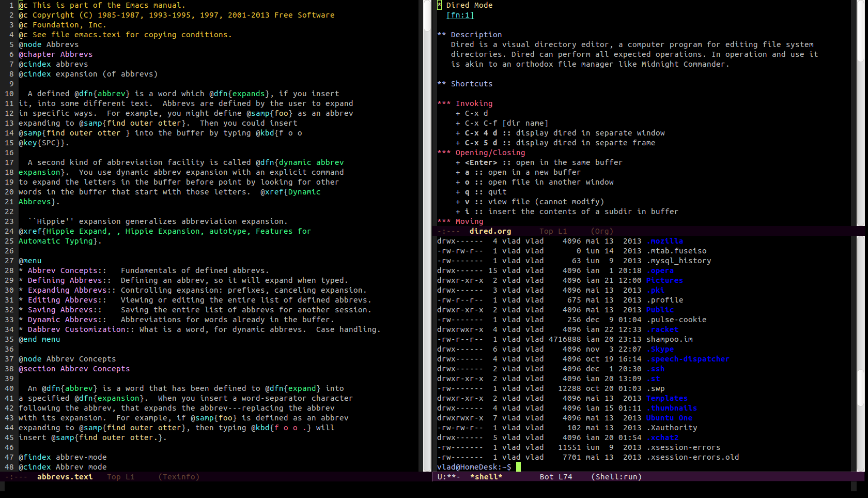Expand the Moving subheading
The image size is (868, 498).
click(x=460, y=221)
